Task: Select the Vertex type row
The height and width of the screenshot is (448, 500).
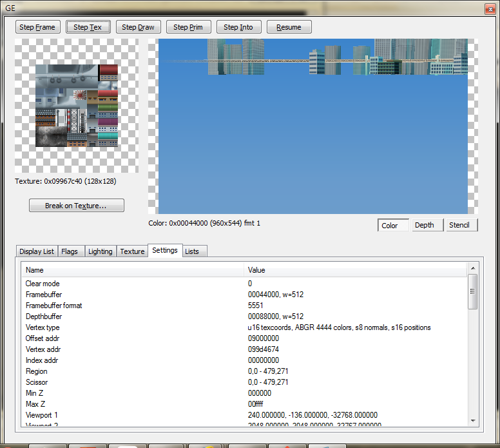Action: [43, 327]
